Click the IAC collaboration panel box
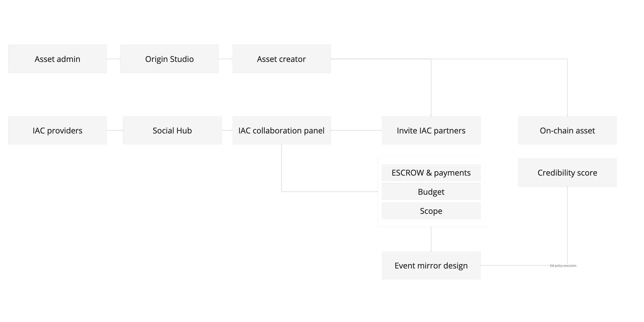Viewport: 644px width, 322px height. (x=281, y=130)
